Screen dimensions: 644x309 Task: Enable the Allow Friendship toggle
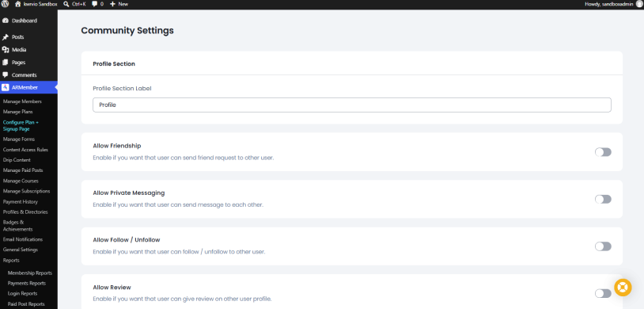[603, 152]
